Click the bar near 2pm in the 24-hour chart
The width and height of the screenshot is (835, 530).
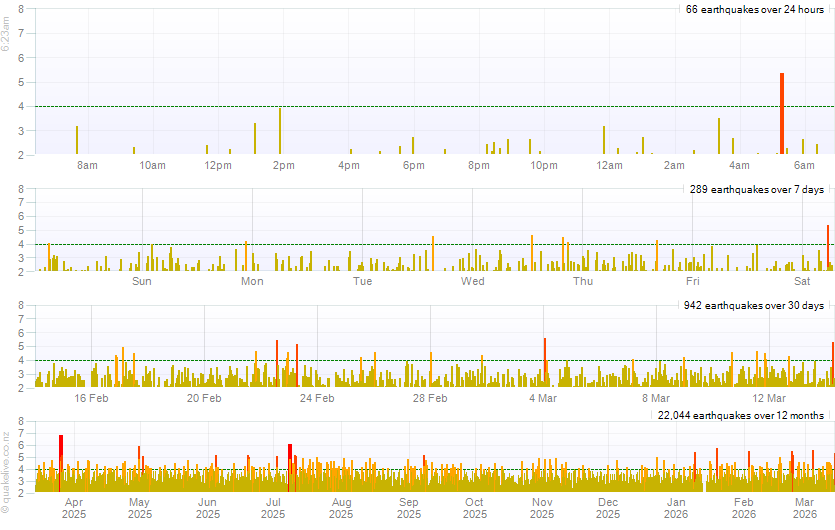pyautogui.click(x=280, y=131)
